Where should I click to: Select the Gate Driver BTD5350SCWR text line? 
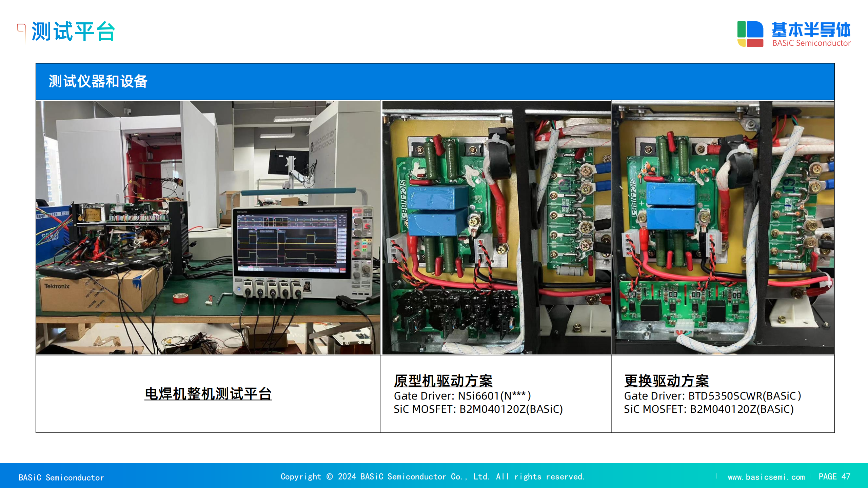712,396
